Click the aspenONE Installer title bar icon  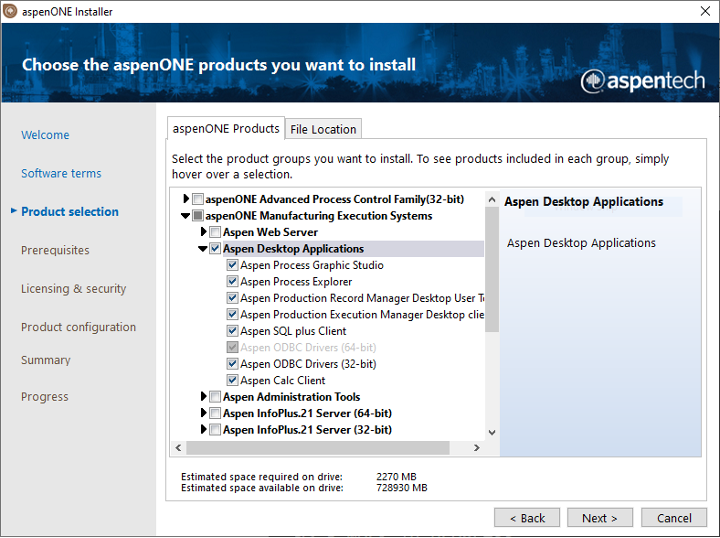11,12
